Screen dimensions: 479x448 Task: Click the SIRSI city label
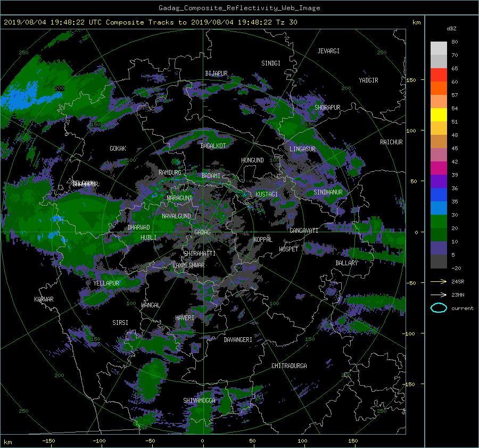click(120, 323)
